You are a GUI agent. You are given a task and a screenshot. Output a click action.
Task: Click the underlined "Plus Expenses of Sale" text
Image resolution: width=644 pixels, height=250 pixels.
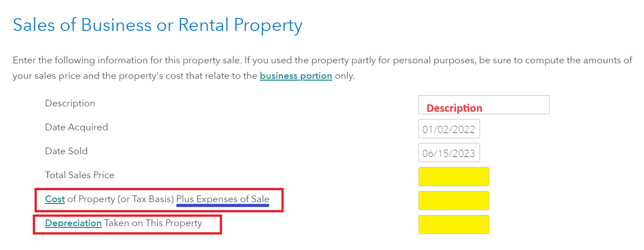pos(223,199)
